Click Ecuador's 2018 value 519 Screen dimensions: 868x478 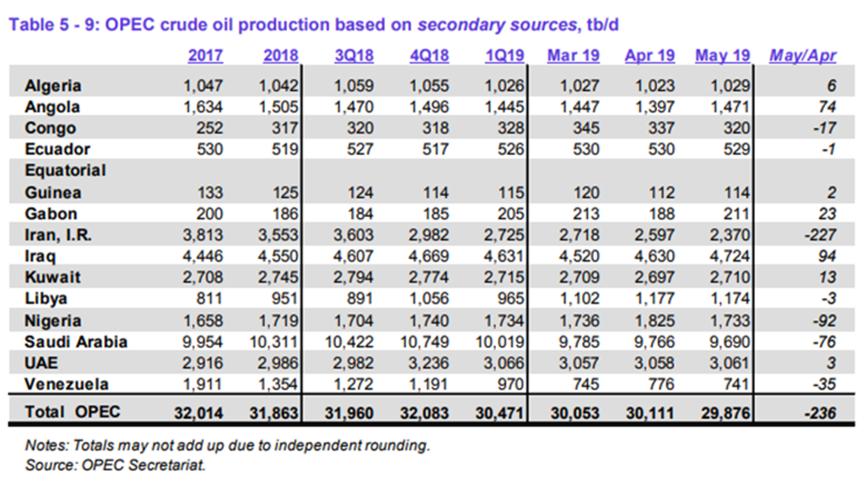pos(285,149)
